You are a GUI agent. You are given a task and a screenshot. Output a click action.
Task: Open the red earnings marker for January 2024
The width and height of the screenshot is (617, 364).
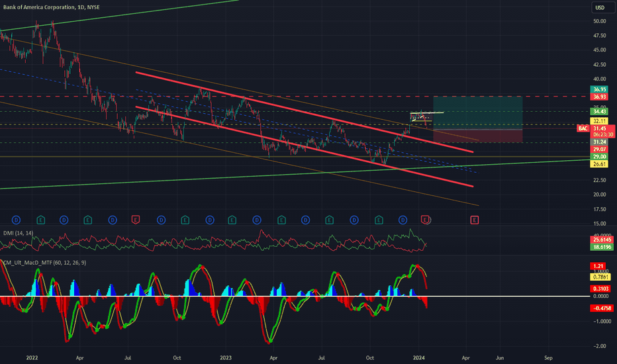click(425, 220)
